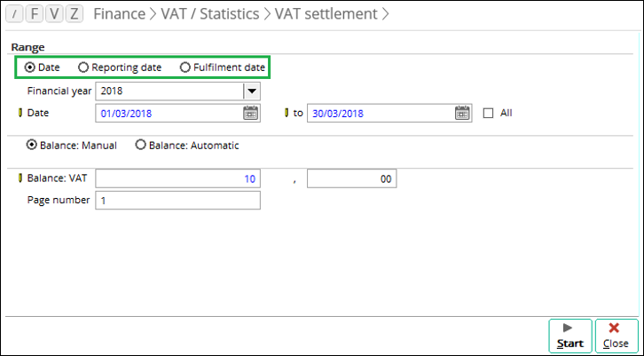Go to Finance in breadcrumb

(x=120, y=14)
